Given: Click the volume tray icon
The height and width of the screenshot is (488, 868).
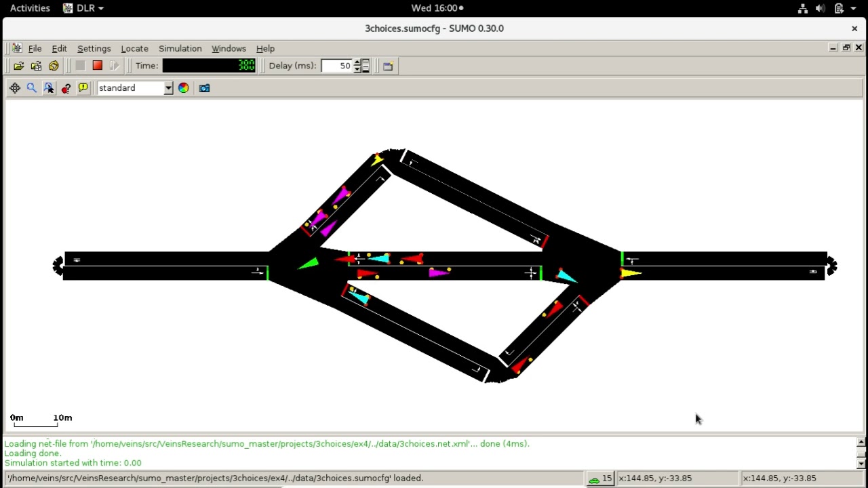Looking at the screenshot, I should (821, 8).
